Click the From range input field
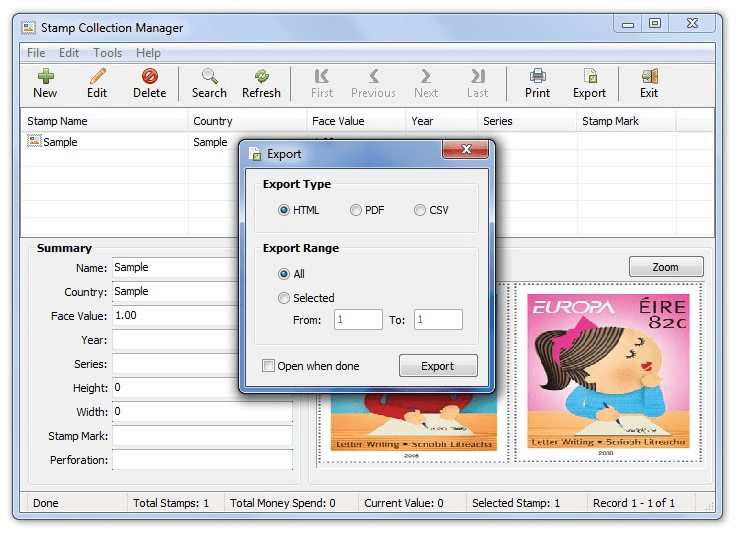Screen dimensions: 736x534 pos(358,320)
